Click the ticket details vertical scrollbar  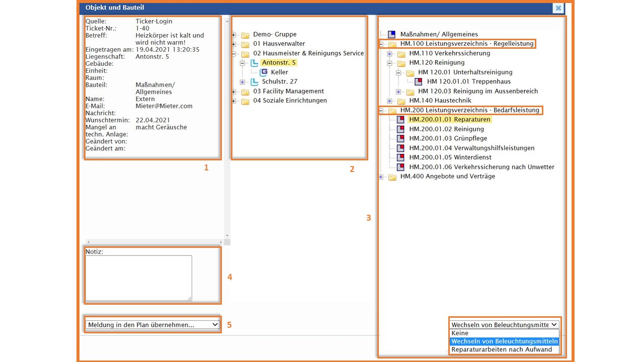[x=227, y=127]
